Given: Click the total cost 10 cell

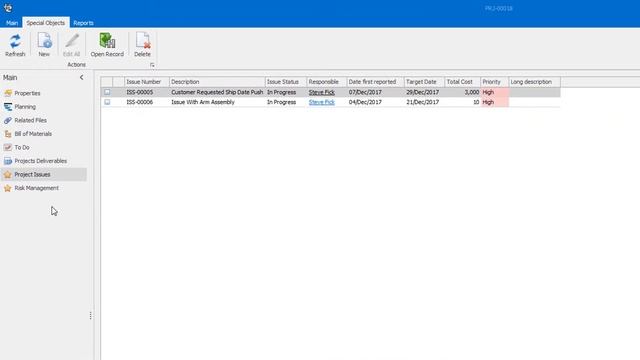Looking at the screenshot, I should pyautogui.click(x=462, y=102).
